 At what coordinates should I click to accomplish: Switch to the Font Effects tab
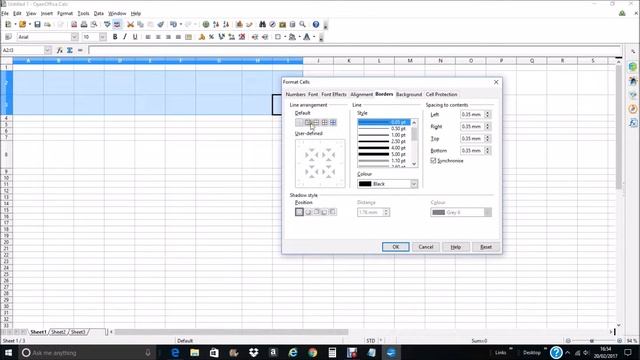tap(334, 94)
